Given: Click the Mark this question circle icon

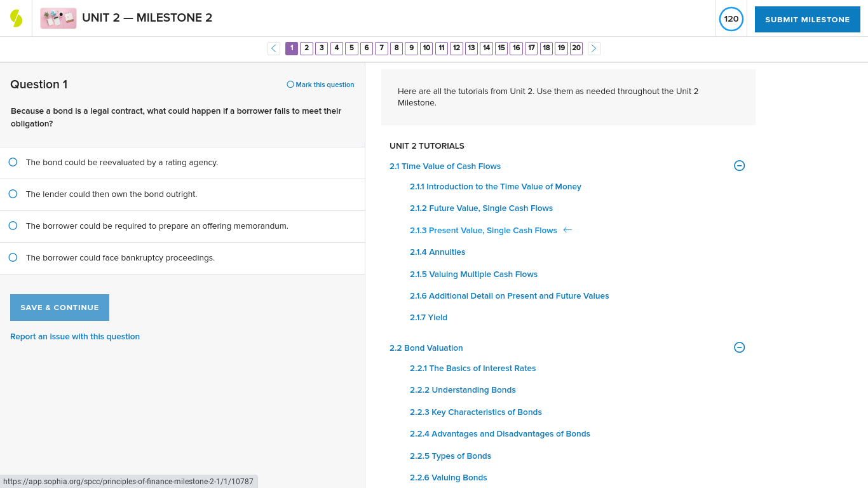Looking at the screenshot, I should pos(289,84).
